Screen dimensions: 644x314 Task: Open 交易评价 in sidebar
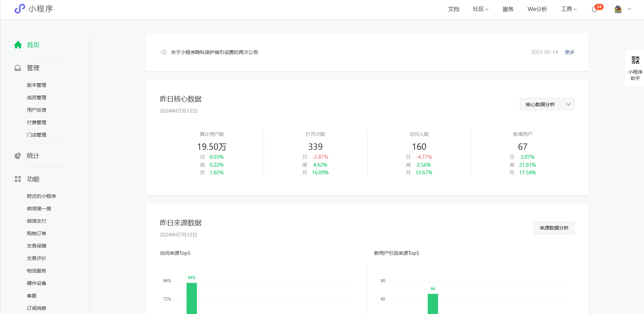tap(37, 258)
